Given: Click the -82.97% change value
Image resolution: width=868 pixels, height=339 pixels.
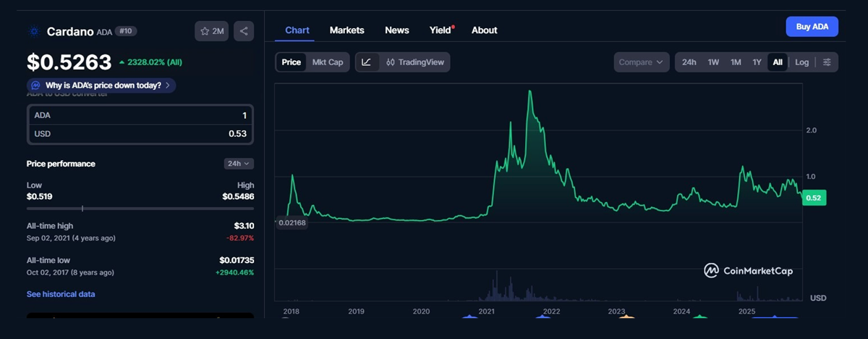Looking at the screenshot, I should [239, 238].
